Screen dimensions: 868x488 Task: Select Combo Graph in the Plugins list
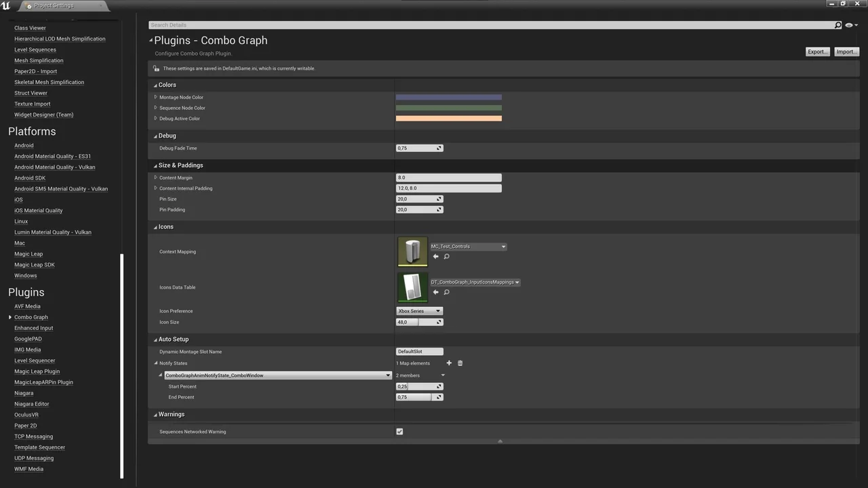(31, 317)
